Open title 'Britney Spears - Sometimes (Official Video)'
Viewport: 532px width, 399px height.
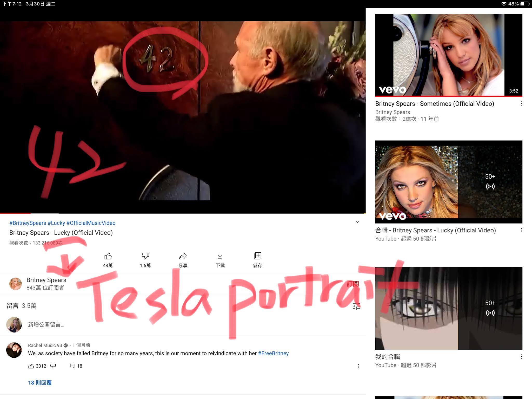(435, 104)
